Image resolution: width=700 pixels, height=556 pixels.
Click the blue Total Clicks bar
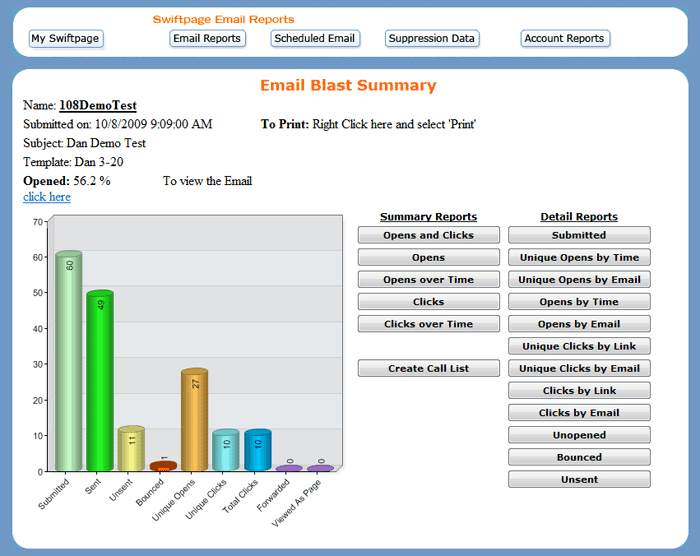pyautogui.click(x=258, y=450)
